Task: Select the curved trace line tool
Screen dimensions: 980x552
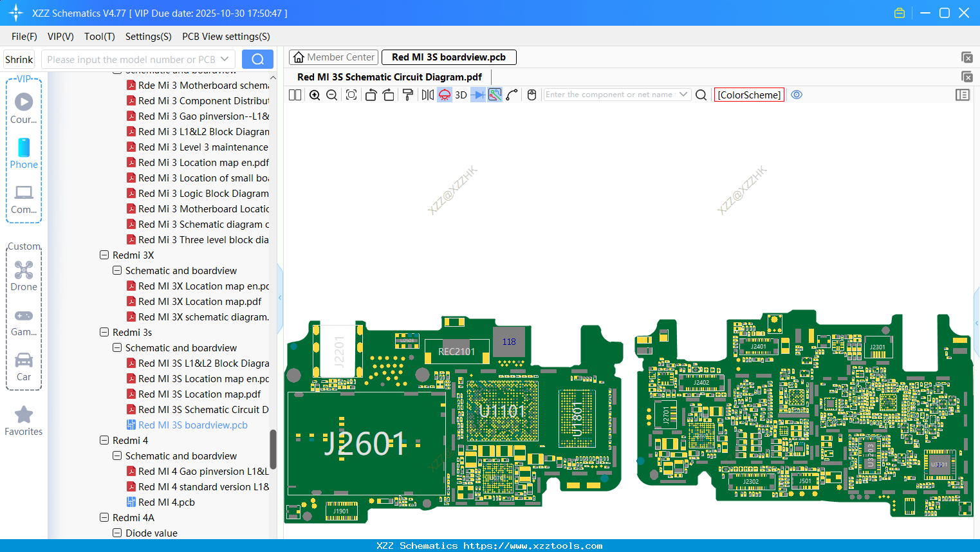Action: [512, 95]
